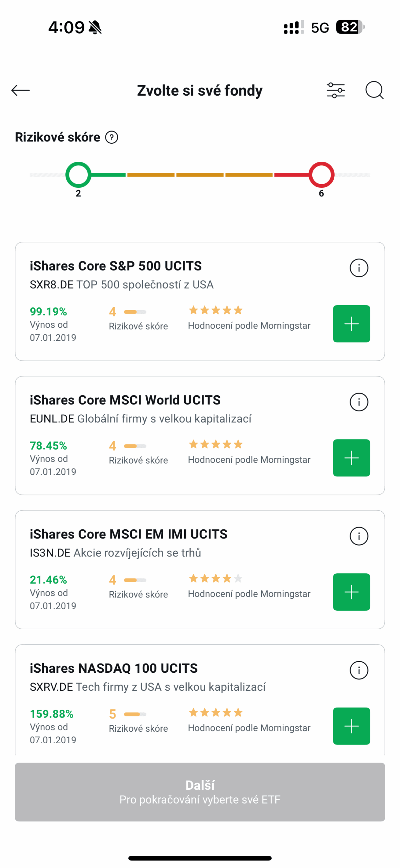Screen dimensions: 400x868
Task: Tap Morningstar stars of MSCI EM IMI
Action: click(x=215, y=578)
